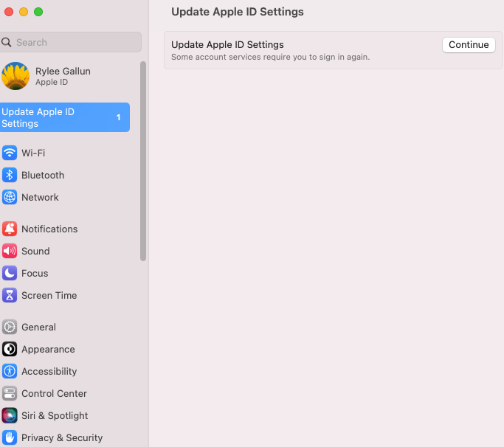Viewport: 504px width, 447px height.
Task: Select the Control Center label
Action: [54, 394]
